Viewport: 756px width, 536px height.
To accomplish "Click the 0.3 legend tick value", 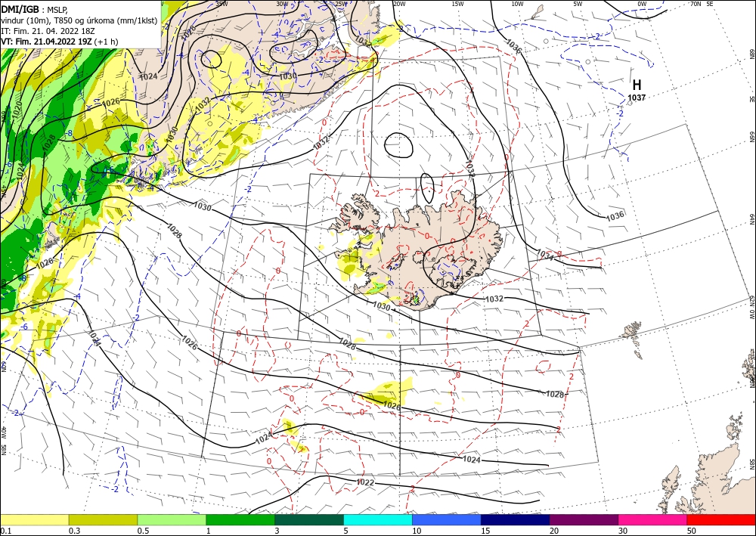I will point(74,531).
